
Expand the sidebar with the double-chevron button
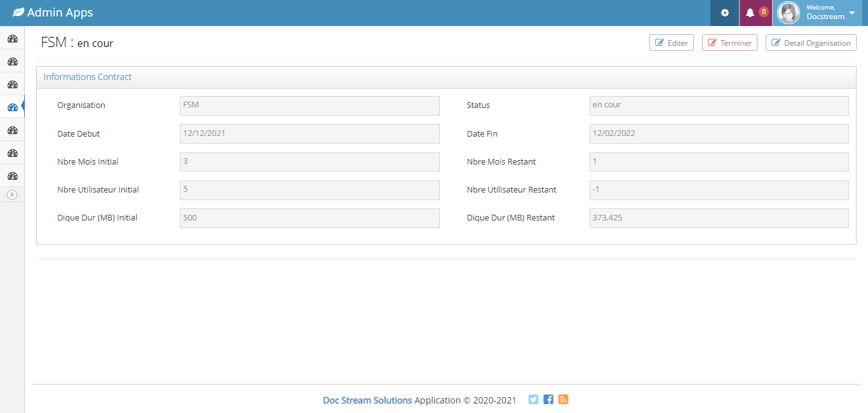[x=12, y=194]
